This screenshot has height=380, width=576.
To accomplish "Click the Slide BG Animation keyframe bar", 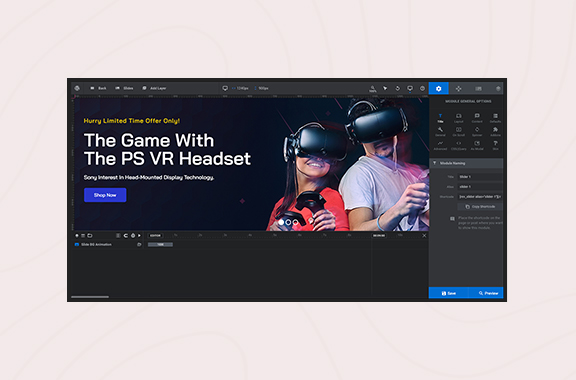I will tap(160, 244).
